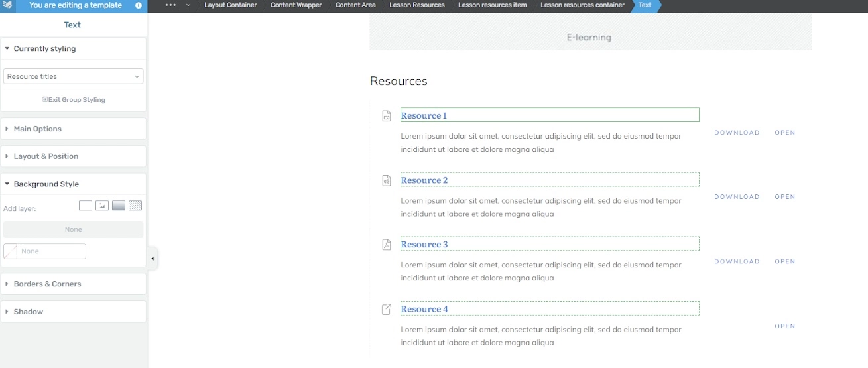
Task: Open the breadcrumb ellipsis menu
Action: [170, 5]
